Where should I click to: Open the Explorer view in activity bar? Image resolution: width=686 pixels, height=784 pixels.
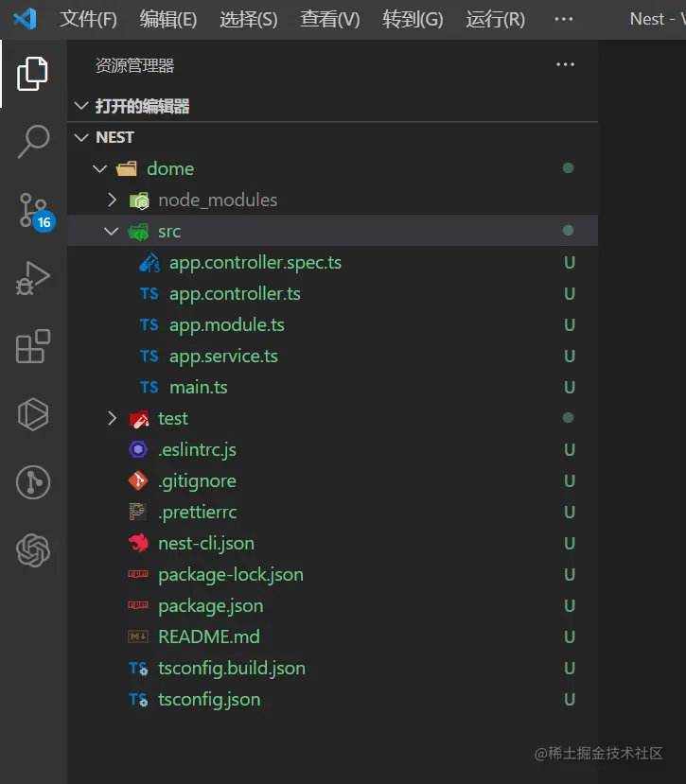[x=32, y=74]
